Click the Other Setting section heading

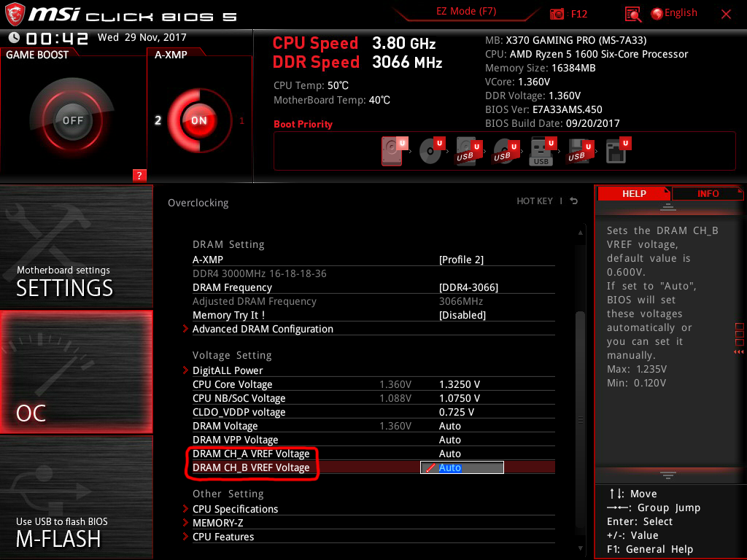point(228,494)
